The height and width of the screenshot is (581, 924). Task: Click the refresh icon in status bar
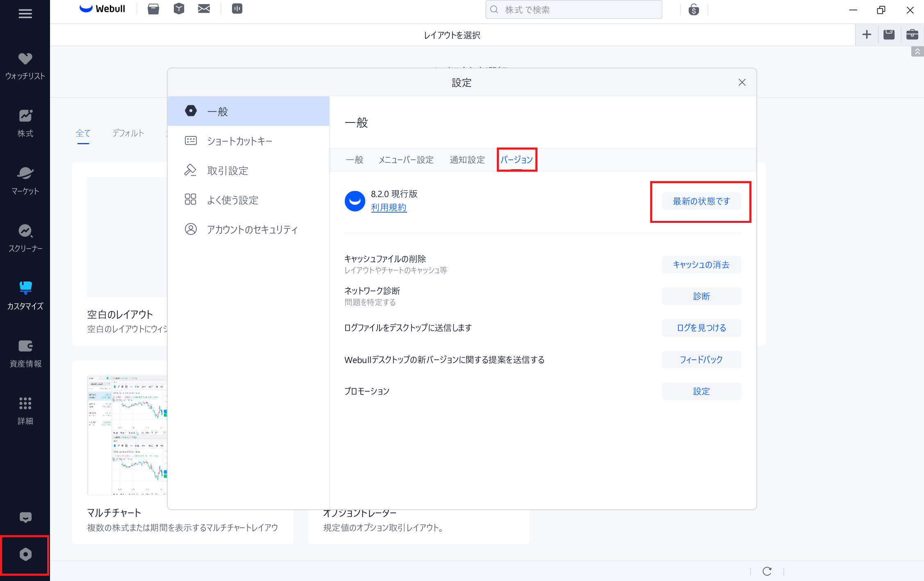pos(767,571)
